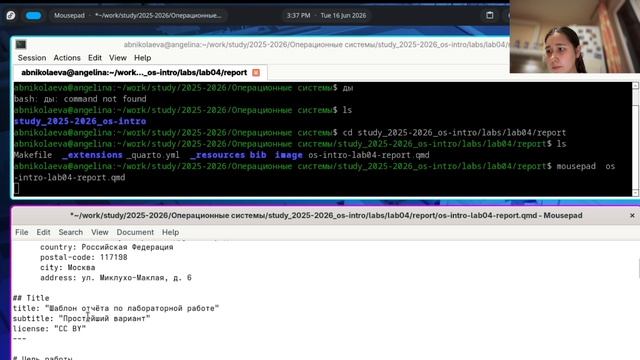Image resolution: width=640 pixels, height=360 pixels.
Task: Click the 'bib' folder in terminal listing
Action: coord(258,155)
